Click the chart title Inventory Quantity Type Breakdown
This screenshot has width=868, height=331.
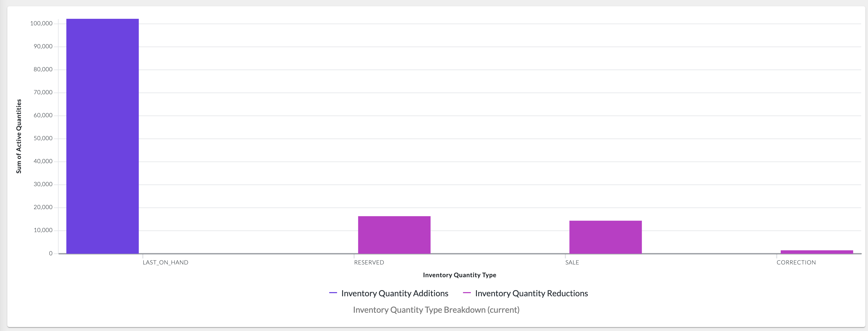click(436, 310)
